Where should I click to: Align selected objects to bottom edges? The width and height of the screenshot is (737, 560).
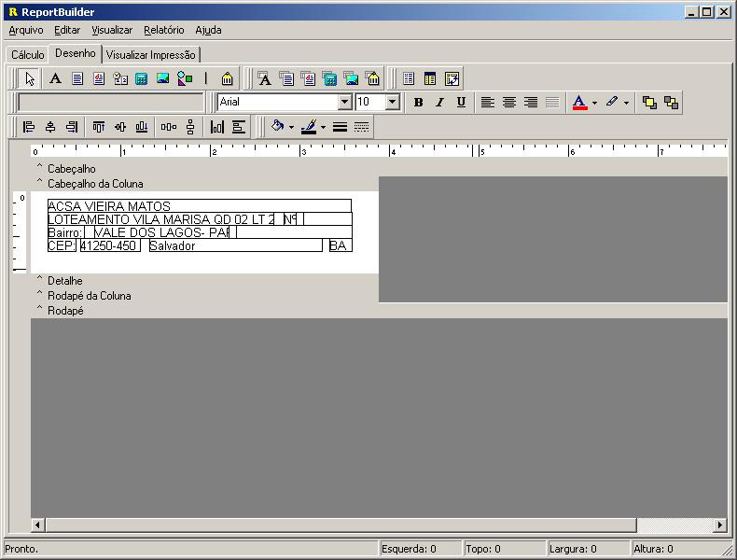[x=142, y=127]
